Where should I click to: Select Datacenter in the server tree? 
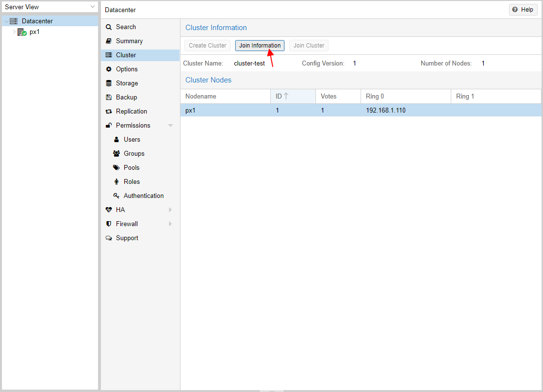tap(37, 21)
